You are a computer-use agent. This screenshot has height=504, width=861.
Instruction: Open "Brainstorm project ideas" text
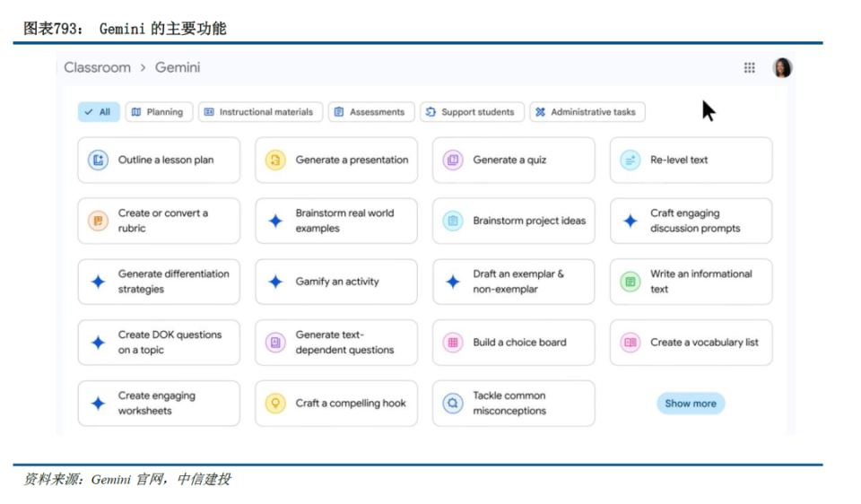coord(529,221)
